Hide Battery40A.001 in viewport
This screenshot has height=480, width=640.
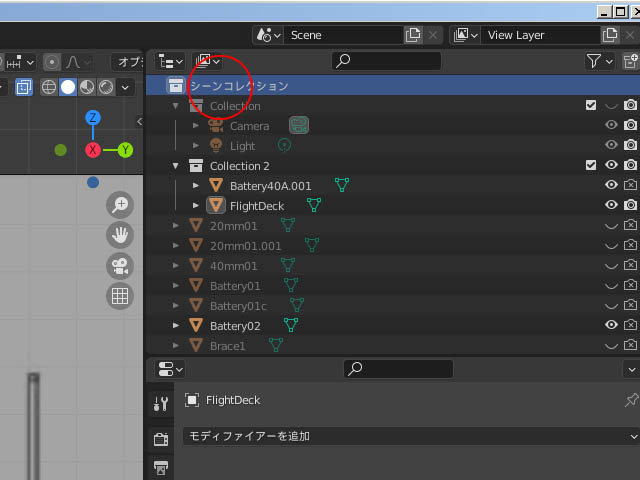coord(611,185)
